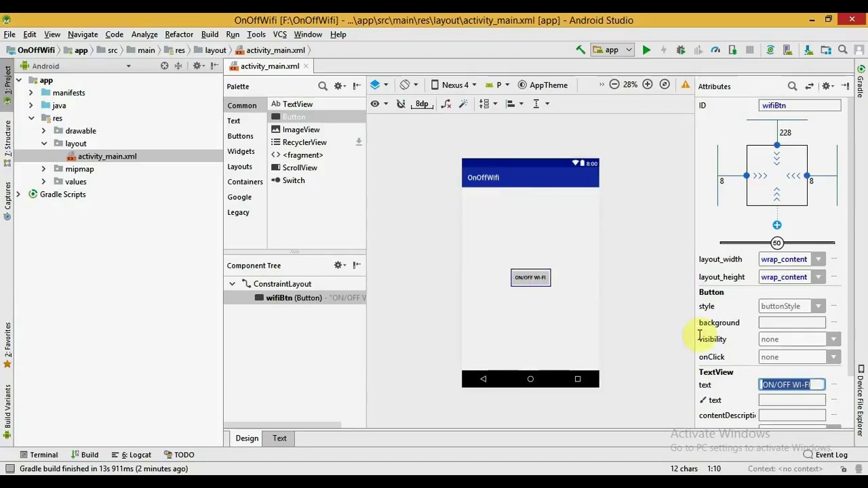
Task: Expand the Gradle Scripts node
Action: 18,195
